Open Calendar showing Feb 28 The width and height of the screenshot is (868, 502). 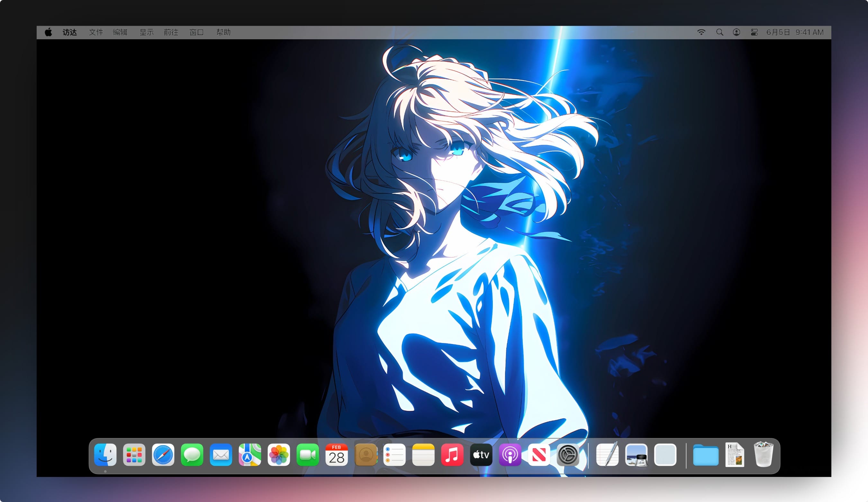click(337, 455)
